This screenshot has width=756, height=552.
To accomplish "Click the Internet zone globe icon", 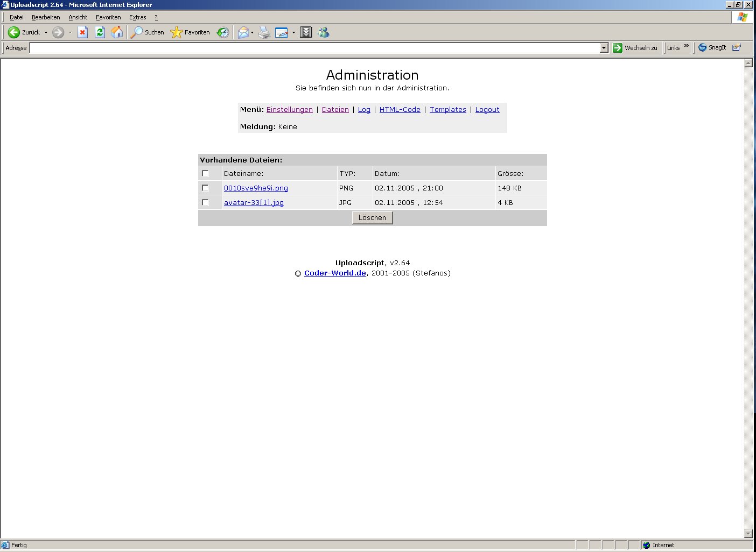I will [x=646, y=545].
